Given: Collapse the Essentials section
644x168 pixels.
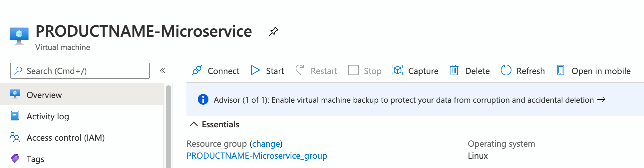Looking at the screenshot, I should click(x=193, y=124).
